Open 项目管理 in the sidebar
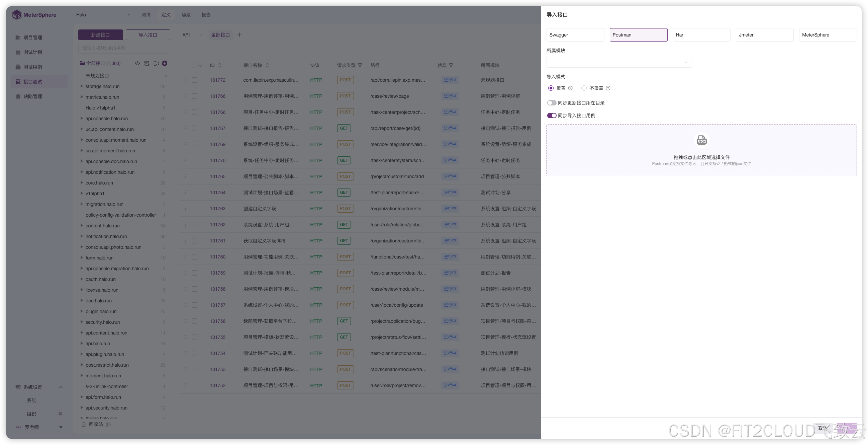The image size is (868, 445). coord(32,38)
